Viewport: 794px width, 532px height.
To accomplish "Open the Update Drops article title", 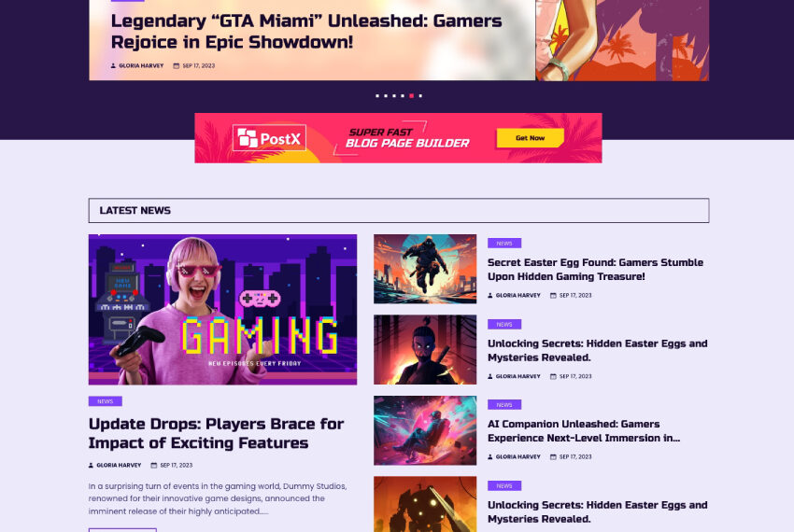I will (216, 433).
